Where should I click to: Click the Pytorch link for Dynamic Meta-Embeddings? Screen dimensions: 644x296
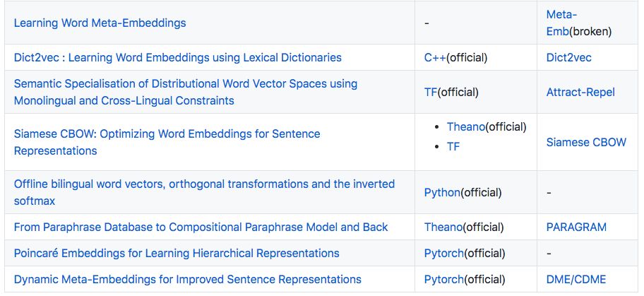point(444,279)
